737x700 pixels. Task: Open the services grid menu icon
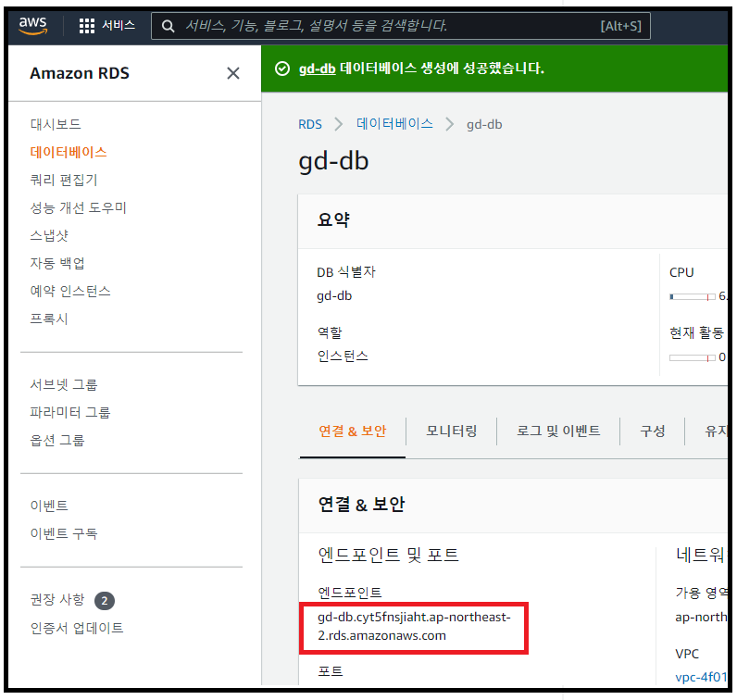(86, 26)
